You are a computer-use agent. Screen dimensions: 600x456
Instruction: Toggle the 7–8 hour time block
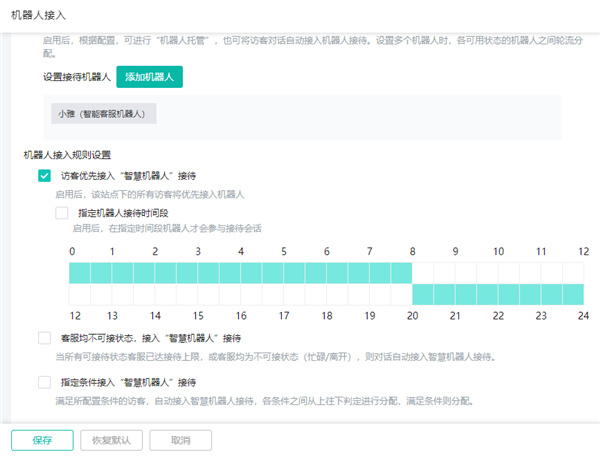tap(391, 272)
